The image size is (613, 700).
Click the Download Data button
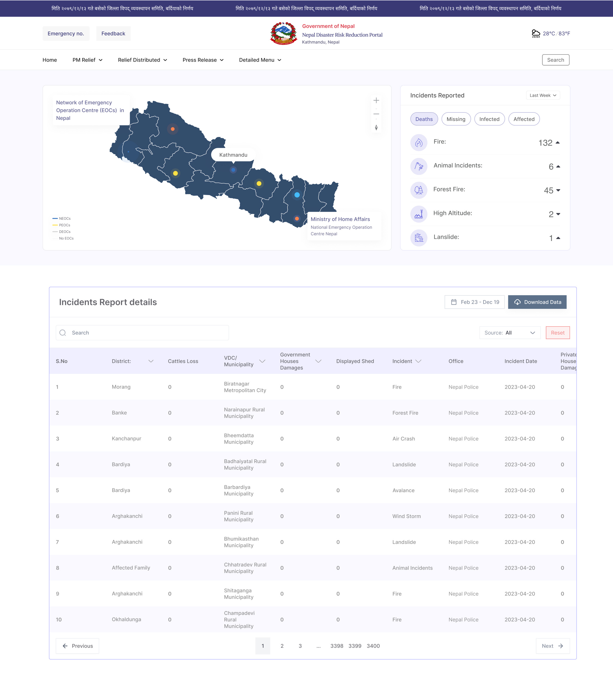click(537, 302)
